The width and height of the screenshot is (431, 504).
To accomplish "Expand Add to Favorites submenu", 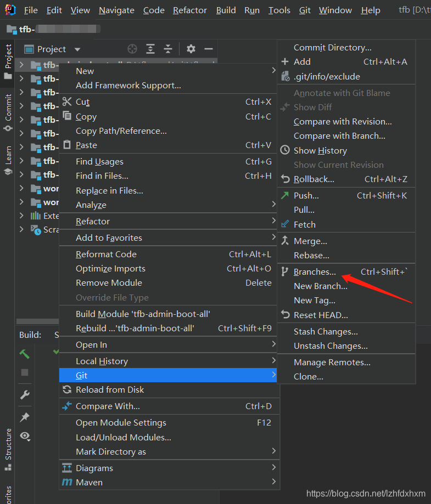I will tap(168, 238).
